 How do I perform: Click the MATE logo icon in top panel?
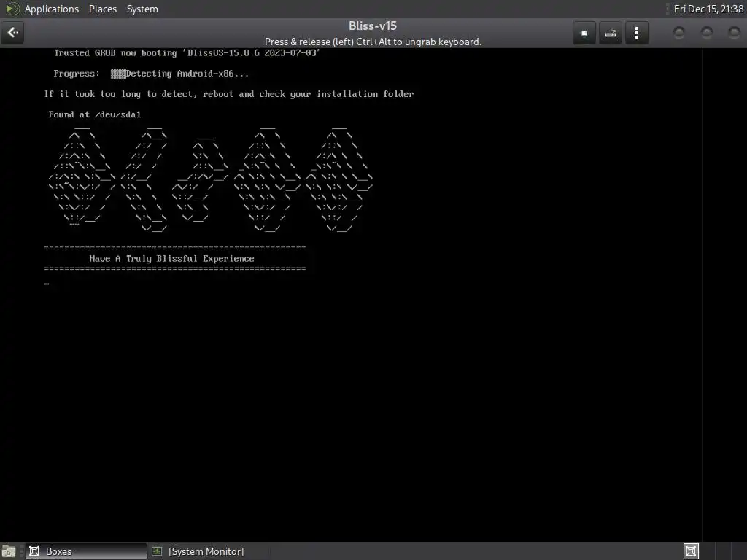point(12,9)
